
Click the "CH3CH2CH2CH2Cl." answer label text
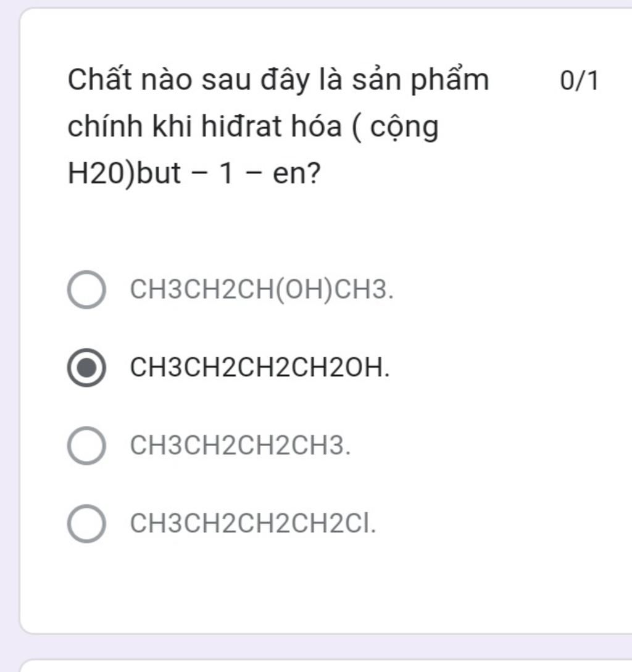coord(253,523)
